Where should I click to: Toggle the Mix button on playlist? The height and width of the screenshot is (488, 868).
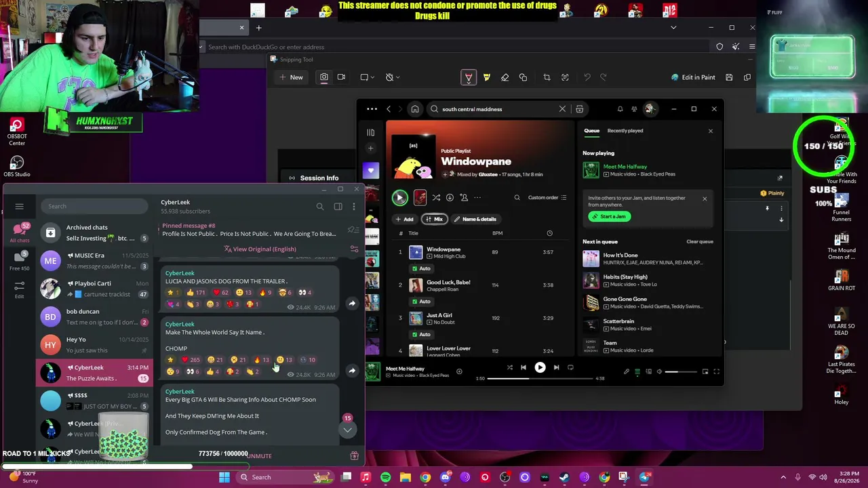(434, 220)
